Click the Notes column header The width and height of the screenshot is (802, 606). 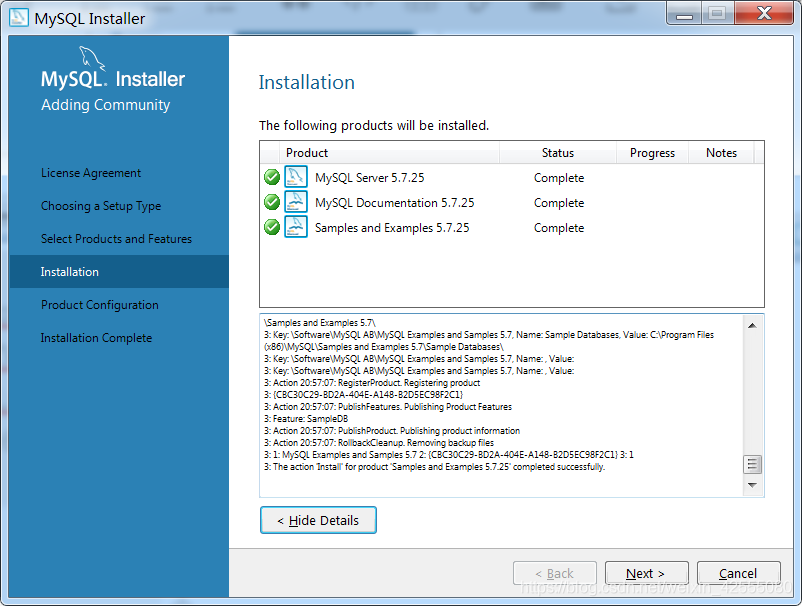click(x=721, y=153)
